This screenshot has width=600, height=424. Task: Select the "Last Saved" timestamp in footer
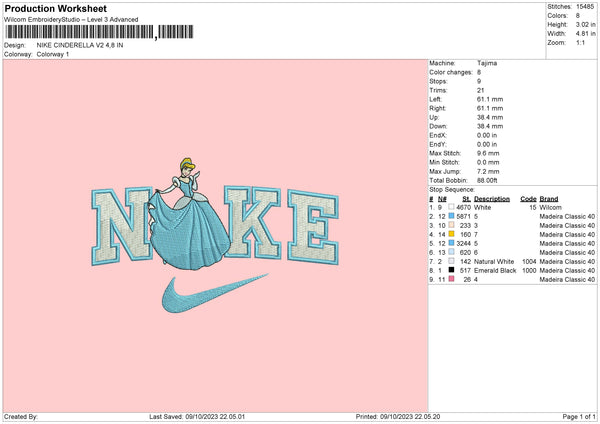[197, 417]
